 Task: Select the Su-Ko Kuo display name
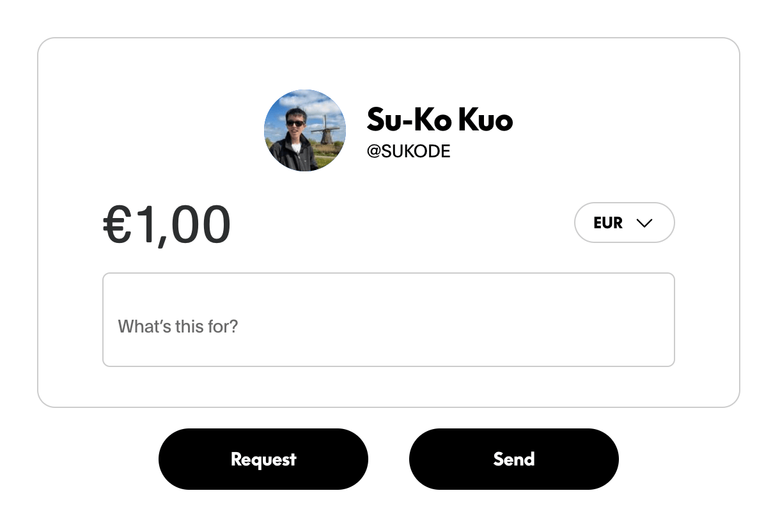click(x=439, y=120)
